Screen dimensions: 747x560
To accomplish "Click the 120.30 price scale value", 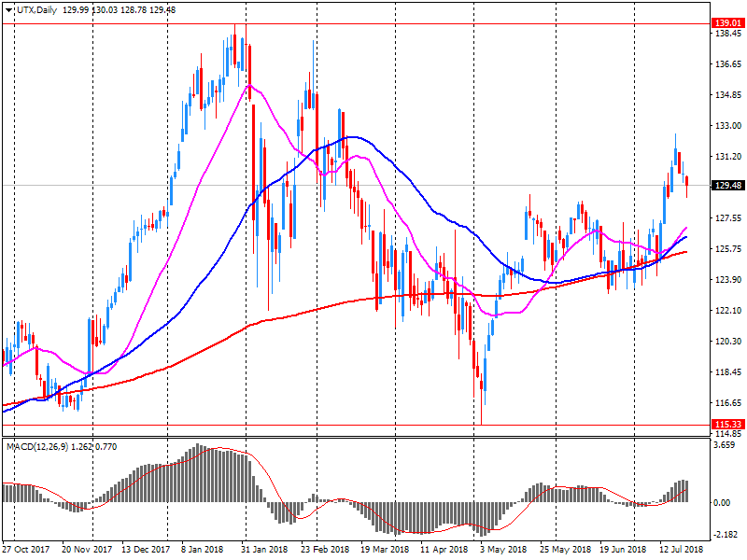I will 728,341.
